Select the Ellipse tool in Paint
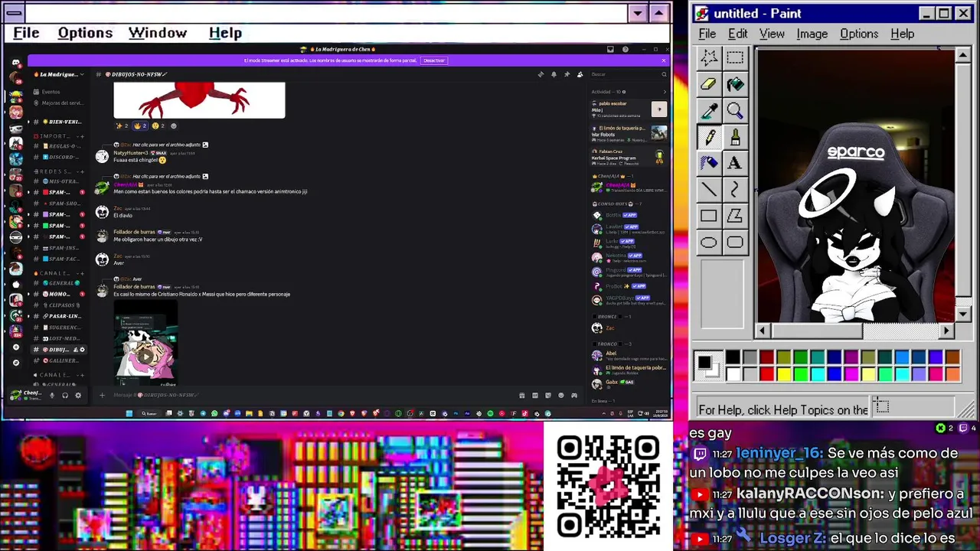Image resolution: width=980 pixels, height=551 pixels. click(709, 243)
